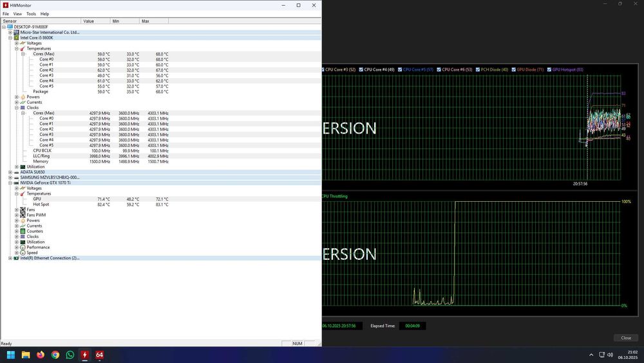
Task: Toggle the PCH Diode graph checkbox
Action: pos(478,70)
